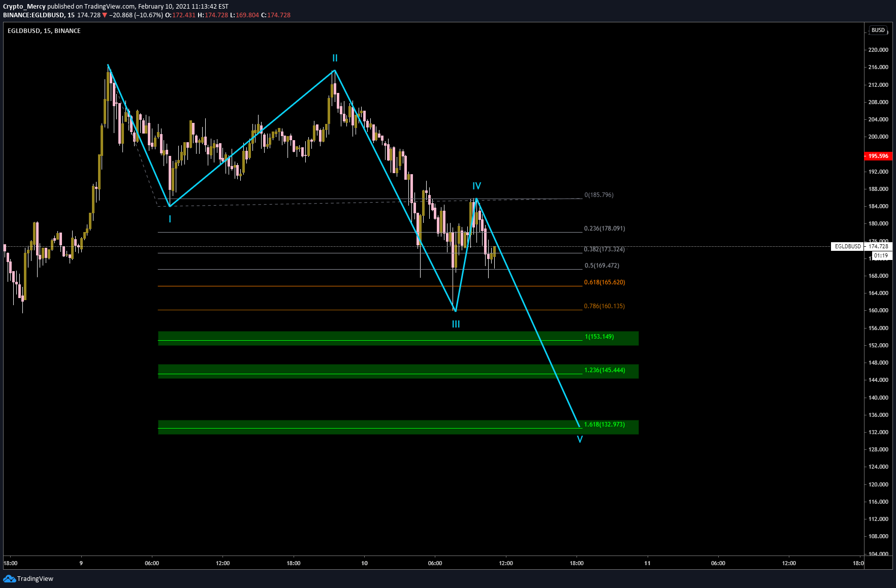Click the Crypto_Mercy author name
The width and height of the screenshot is (896, 588).
point(24,7)
